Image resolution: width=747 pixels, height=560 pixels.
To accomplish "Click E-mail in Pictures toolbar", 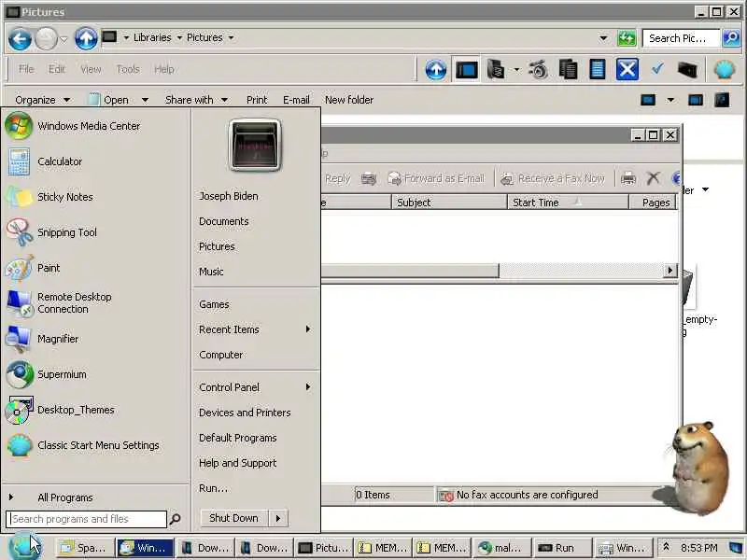I will pos(296,100).
